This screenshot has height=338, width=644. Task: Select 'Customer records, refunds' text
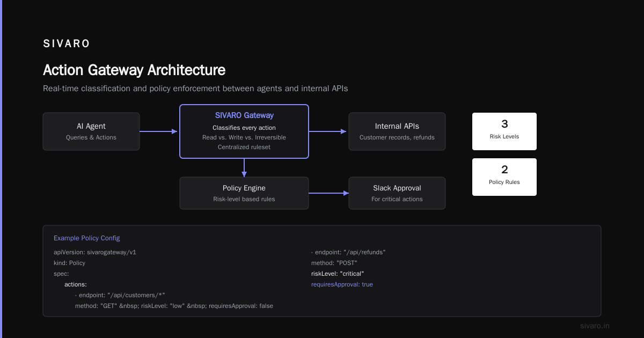[x=397, y=137]
